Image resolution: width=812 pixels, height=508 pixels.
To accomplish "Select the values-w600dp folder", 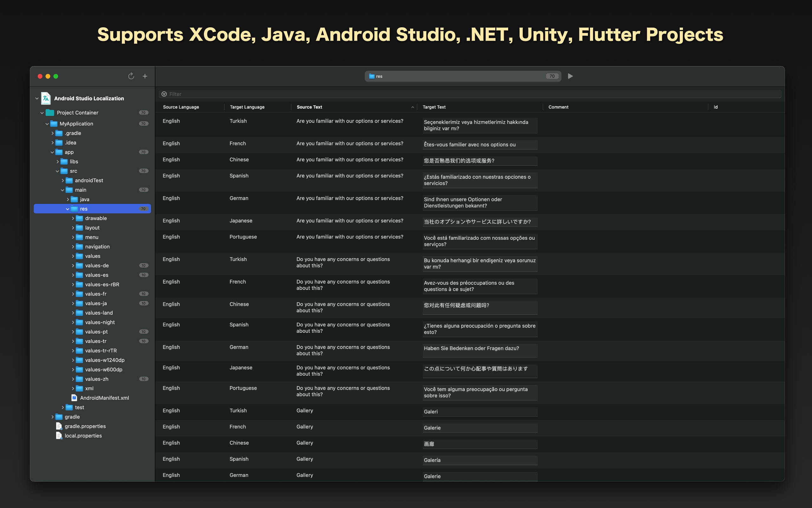I will [x=92, y=369].
